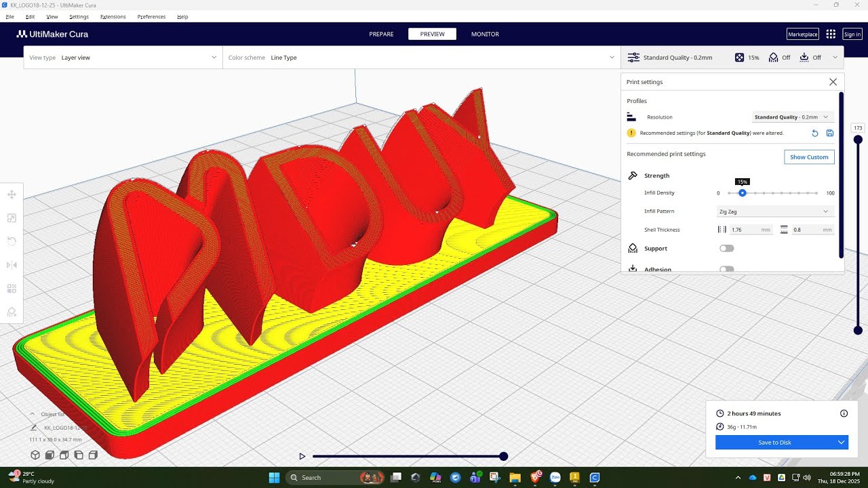Switch camera to right side view
Image resolution: width=868 pixels, height=488 pixels.
(94, 455)
